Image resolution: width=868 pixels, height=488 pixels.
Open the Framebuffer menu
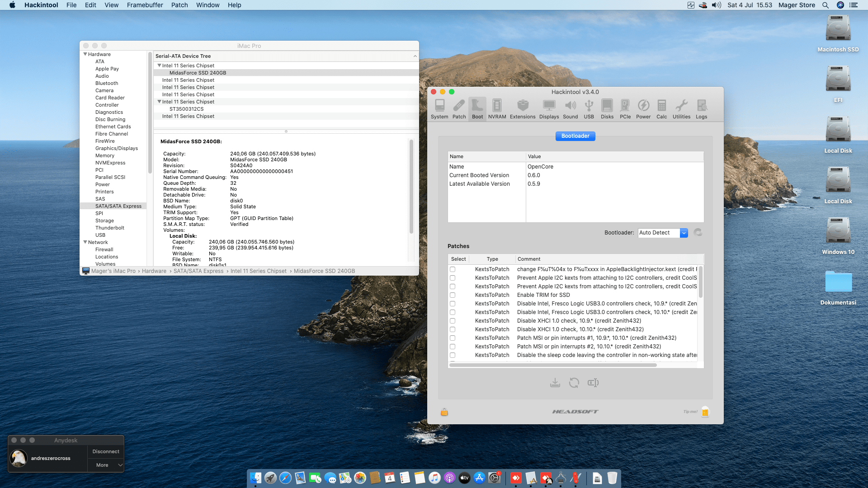[145, 5]
